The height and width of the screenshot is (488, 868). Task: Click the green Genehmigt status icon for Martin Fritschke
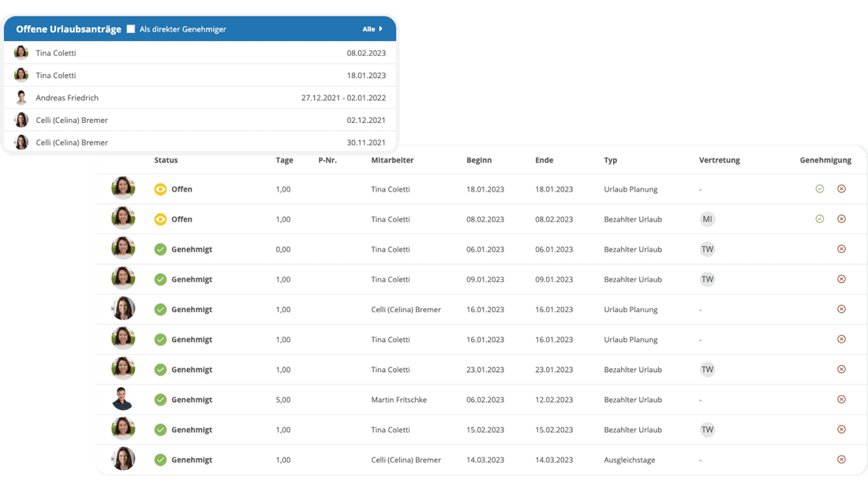coord(162,399)
